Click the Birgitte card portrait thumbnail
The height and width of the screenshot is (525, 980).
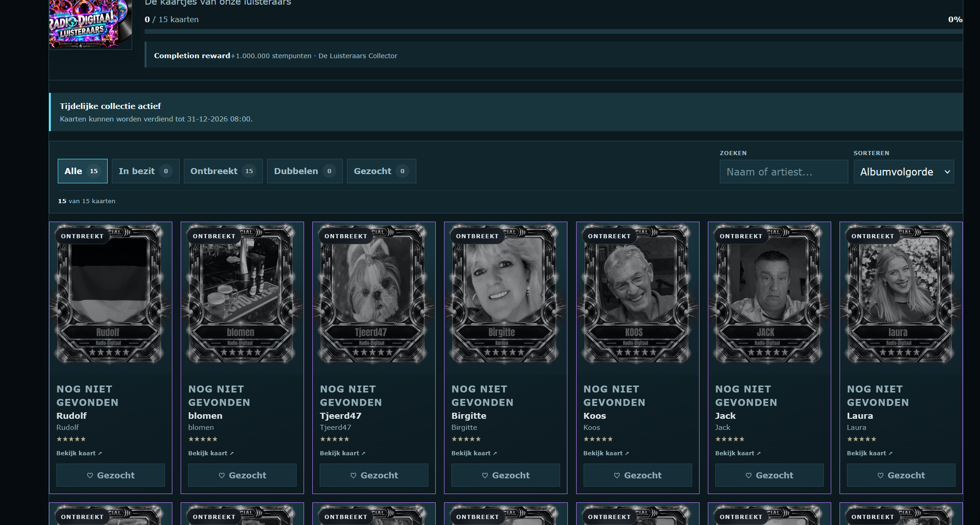[505, 294]
